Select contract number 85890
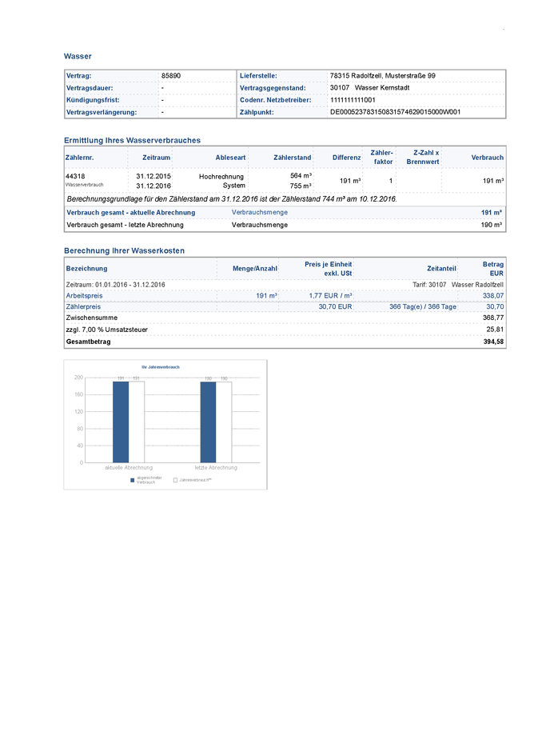The image size is (534, 756). point(170,76)
